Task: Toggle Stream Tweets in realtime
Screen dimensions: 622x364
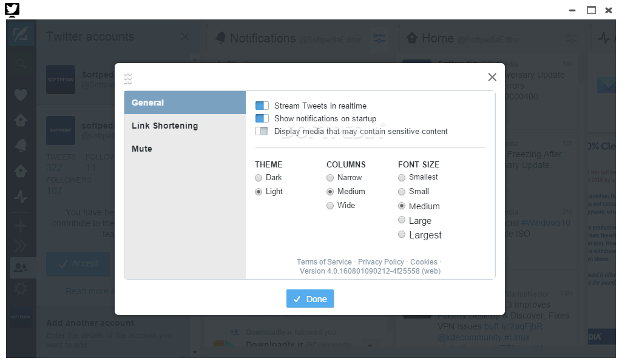Action: pyautogui.click(x=262, y=106)
